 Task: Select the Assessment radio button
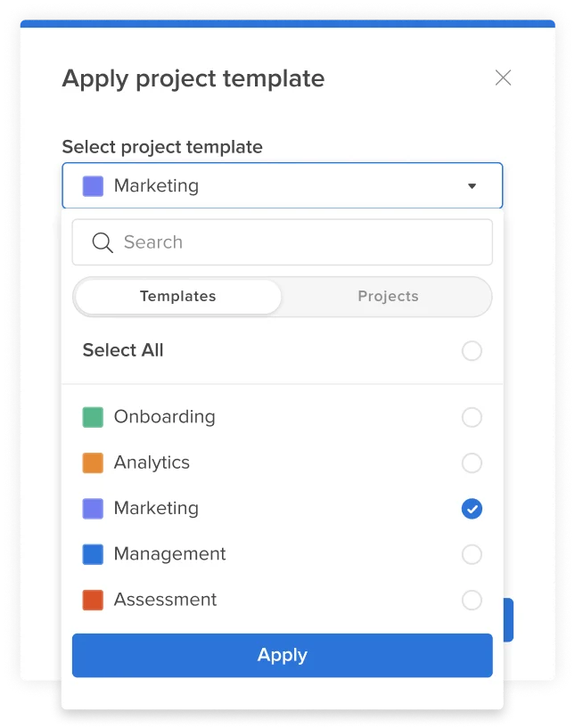click(472, 600)
